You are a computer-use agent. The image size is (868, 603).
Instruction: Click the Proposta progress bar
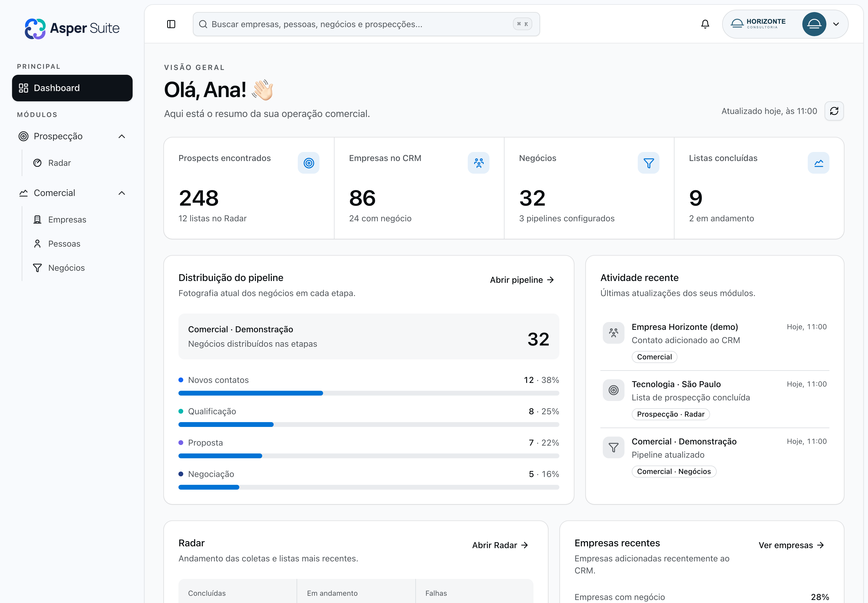369,456
